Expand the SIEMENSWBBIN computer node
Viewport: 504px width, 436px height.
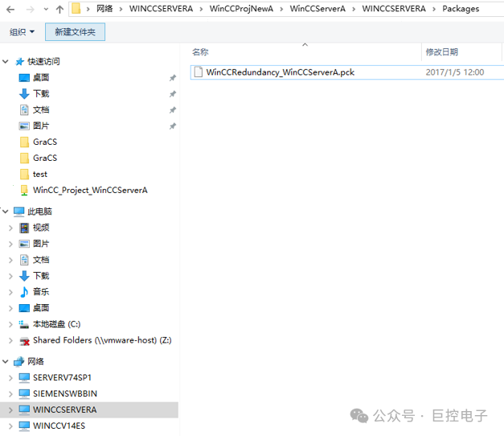click(x=10, y=394)
